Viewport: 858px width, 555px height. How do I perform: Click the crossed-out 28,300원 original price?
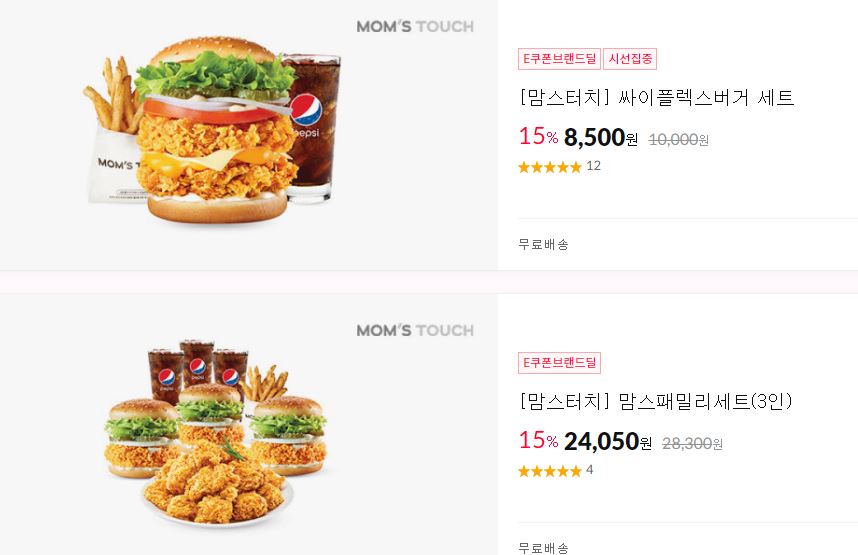tap(692, 444)
